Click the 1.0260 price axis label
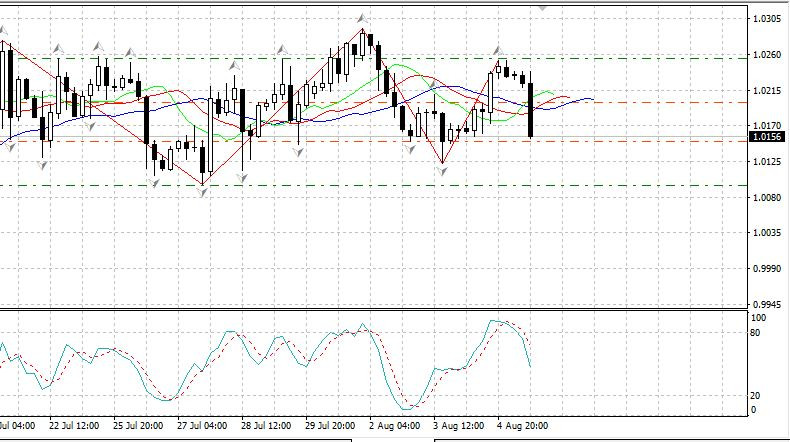 766,54
